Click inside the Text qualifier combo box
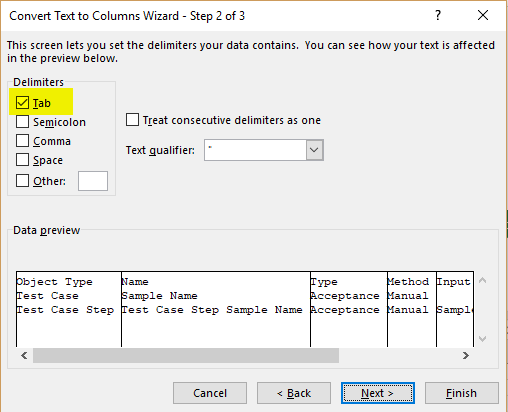508x412 pixels. [x=255, y=150]
